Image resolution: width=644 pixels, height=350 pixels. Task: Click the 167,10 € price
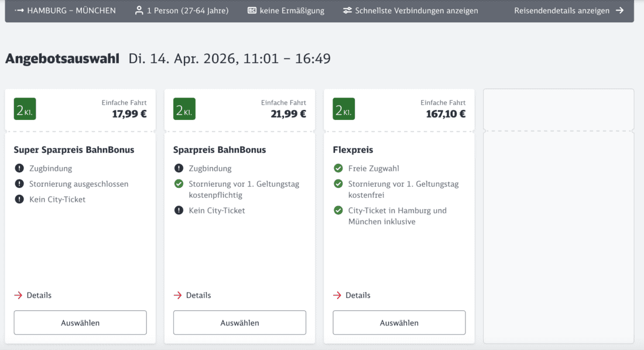[x=446, y=114]
